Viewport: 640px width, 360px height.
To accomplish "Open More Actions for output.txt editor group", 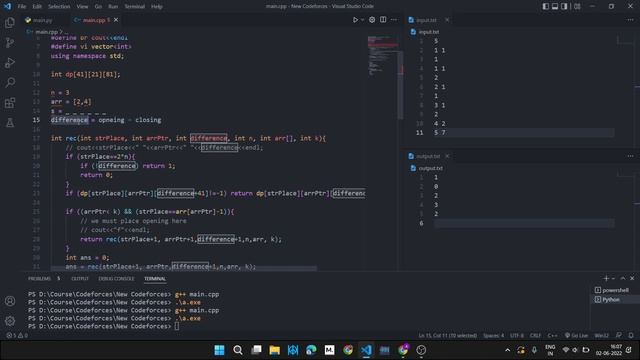I will (630, 156).
